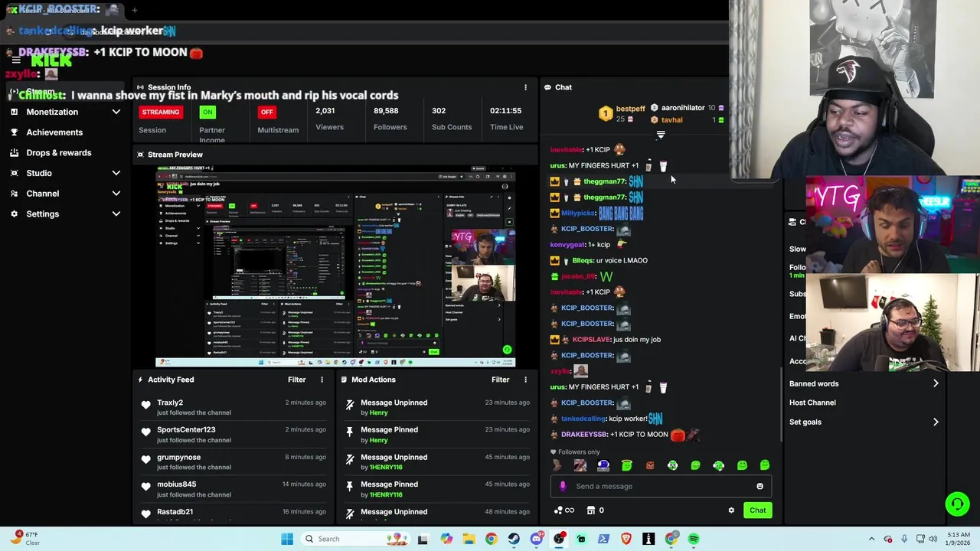
Task: Click the Stream Preview video thumbnail
Action: coord(335,265)
